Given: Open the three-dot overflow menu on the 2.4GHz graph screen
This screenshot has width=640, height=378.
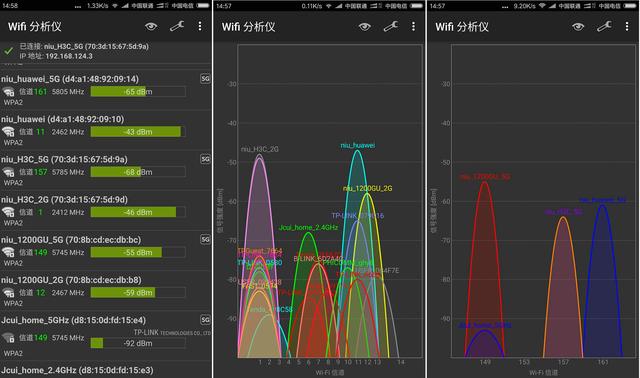Looking at the screenshot, I should point(413,27).
